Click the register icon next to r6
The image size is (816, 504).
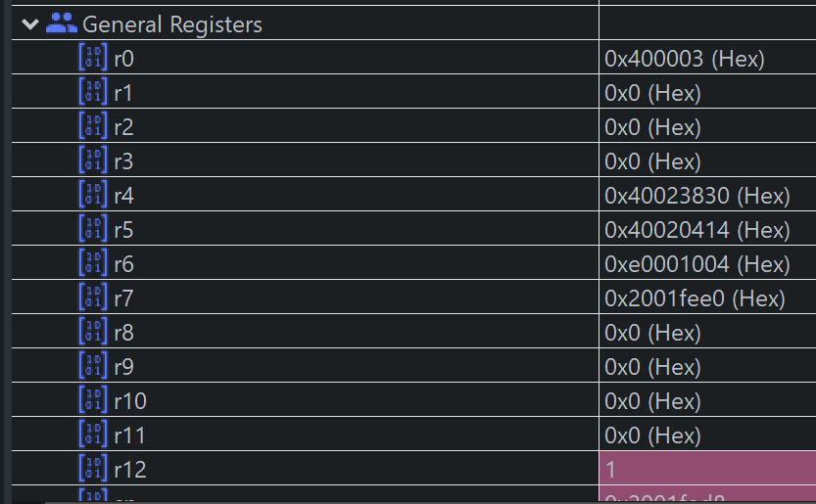point(93,262)
